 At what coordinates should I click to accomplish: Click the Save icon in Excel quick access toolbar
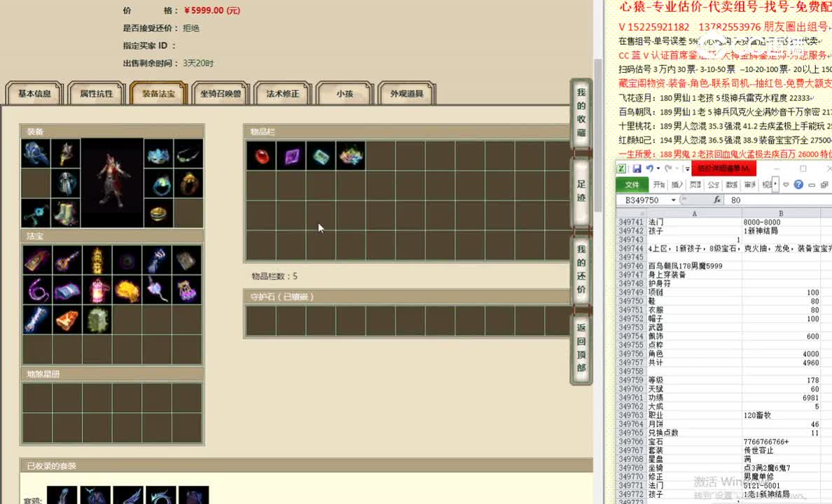[x=637, y=168]
